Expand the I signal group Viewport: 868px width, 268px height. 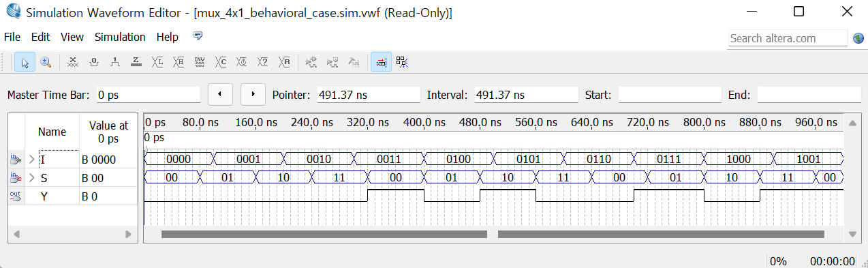tap(31, 160)
